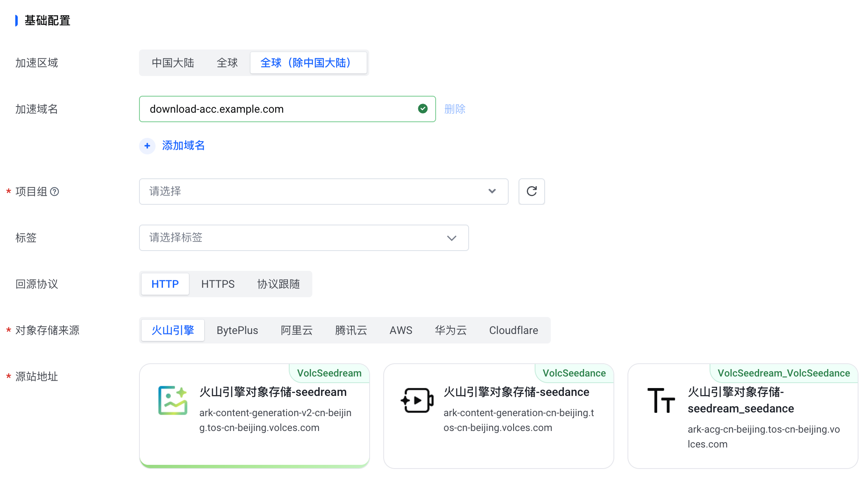Image resolution: width=868 pixels, height=483 pixels.
Task: Click the plus icon for 添加域名
Action: pyautogui.click(x=147, y=146)
